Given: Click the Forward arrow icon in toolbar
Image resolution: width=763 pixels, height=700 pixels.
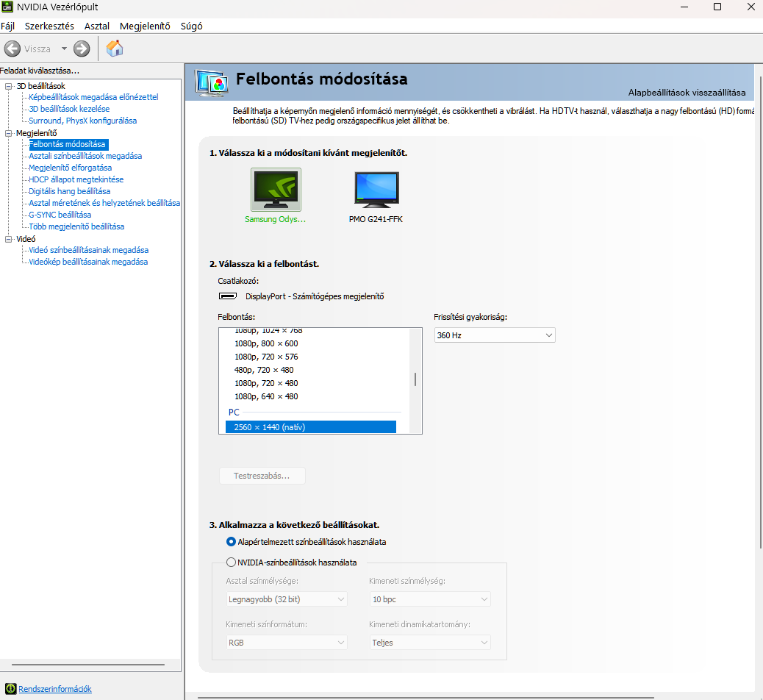Looking at the screenshot, I should [x=82, y=49].
